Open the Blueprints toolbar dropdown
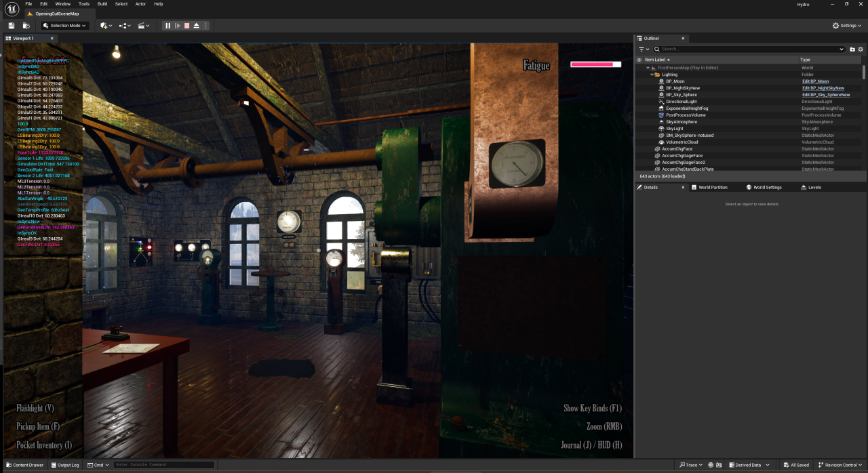 point(125,26)
